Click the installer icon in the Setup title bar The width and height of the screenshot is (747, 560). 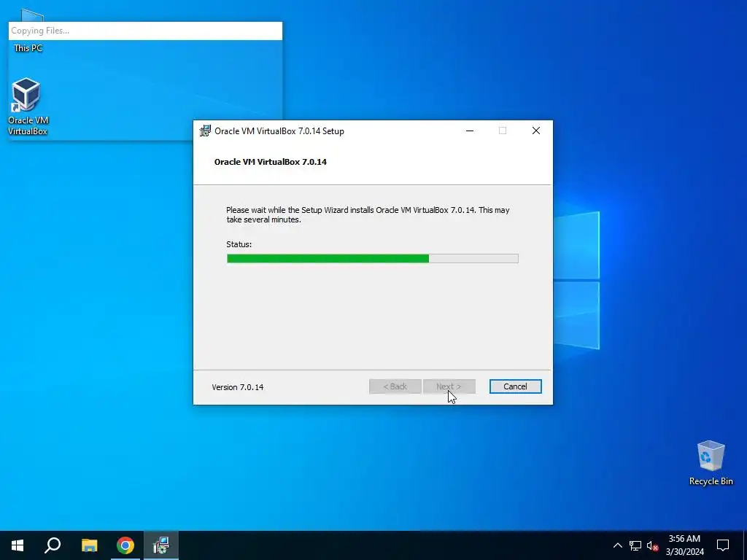(205, 131)
